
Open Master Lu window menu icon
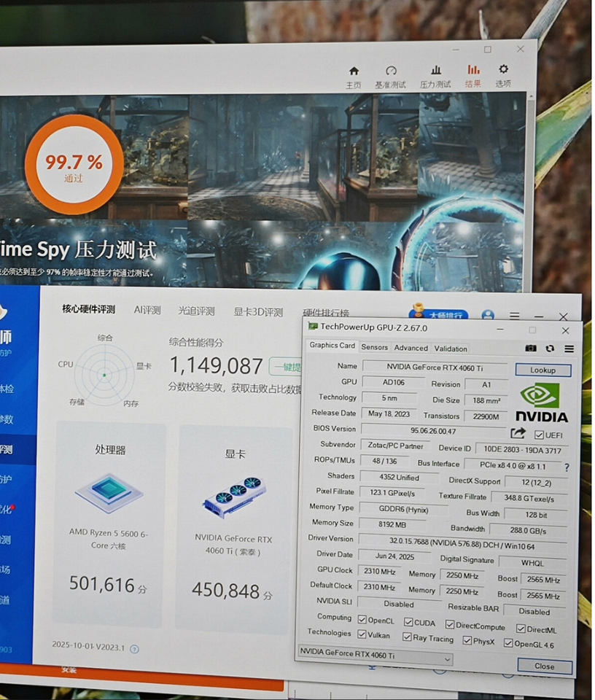point(514,316)
